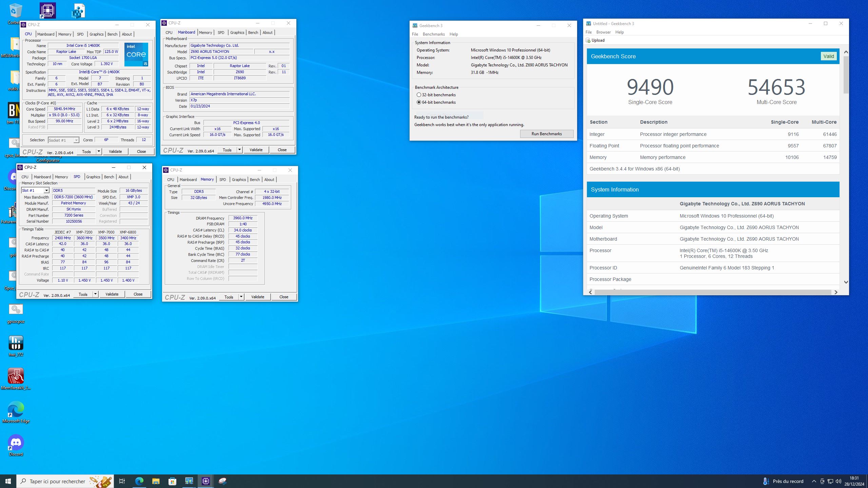
Task: Open About tab in SPD CPU-Z window
Action: [123, 177]
